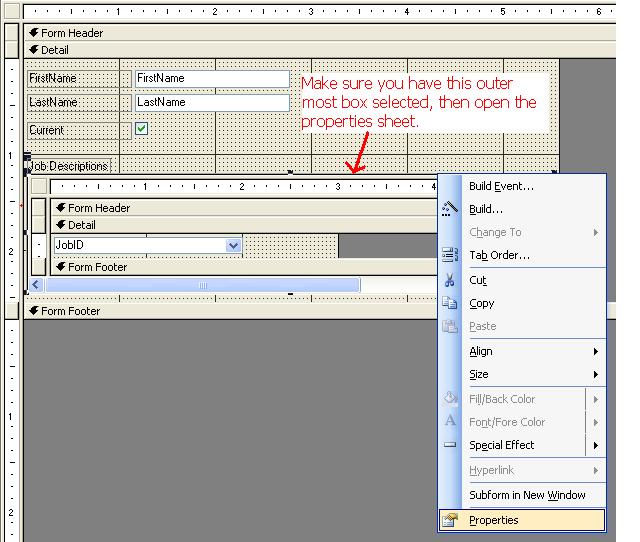Click the FirstName text box
Viewport: 640px width, 542px height.
(212, 78)
